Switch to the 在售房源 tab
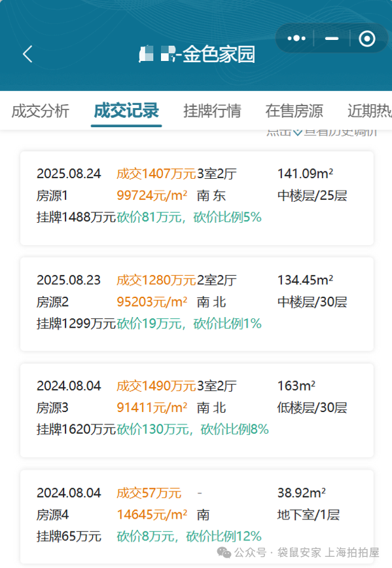This screenshot has height=568, width=392. click(x=294, y=111)
